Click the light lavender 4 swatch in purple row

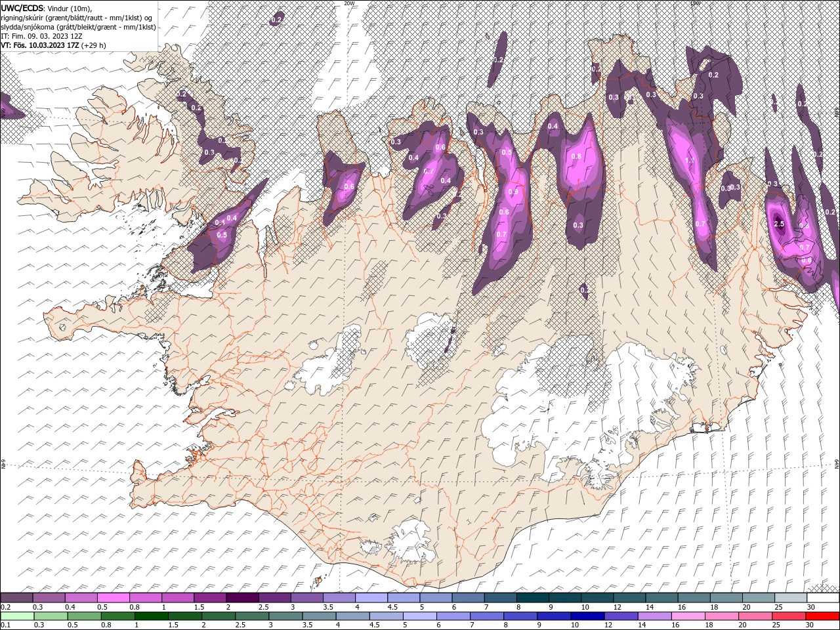371,598
